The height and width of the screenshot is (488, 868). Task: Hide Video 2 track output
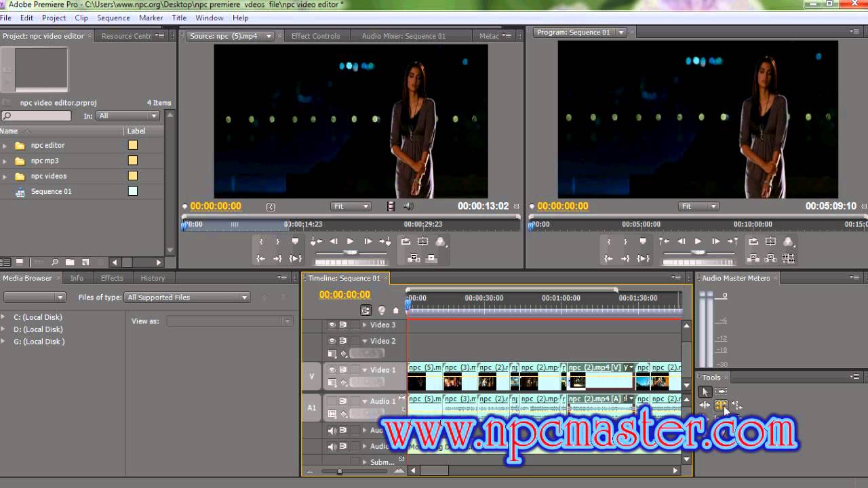[x=332, y=341]
